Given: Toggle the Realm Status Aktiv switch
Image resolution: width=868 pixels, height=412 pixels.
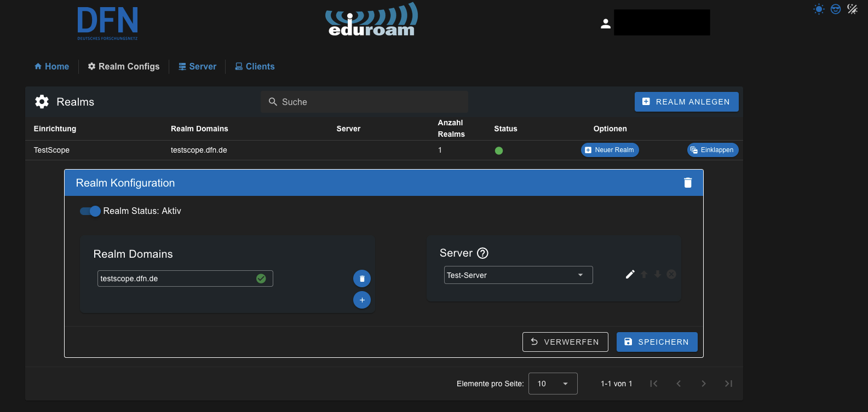Looking at the screenshot, I should (x=90, y=211).
